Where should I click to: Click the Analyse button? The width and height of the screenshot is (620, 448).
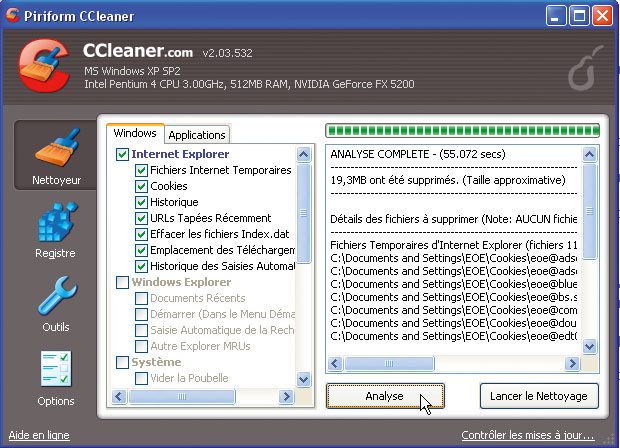pos(384,396)
